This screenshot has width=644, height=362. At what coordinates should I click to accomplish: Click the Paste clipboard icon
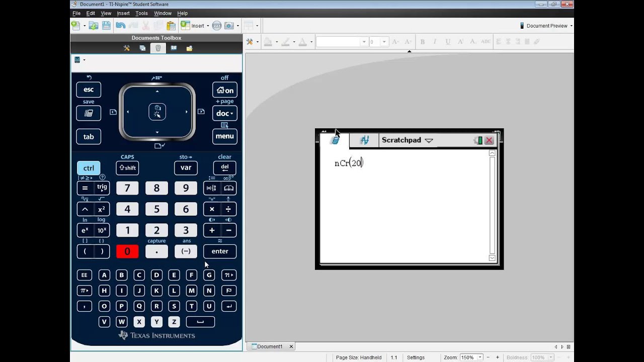[171, 26]
